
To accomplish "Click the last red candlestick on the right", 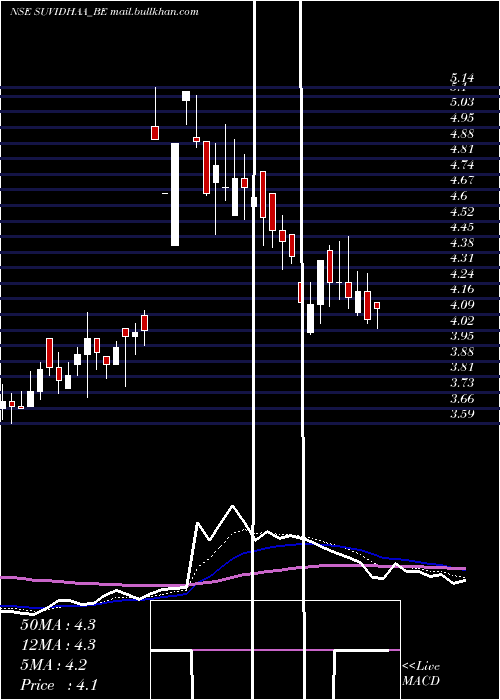I will coord(377,305).
